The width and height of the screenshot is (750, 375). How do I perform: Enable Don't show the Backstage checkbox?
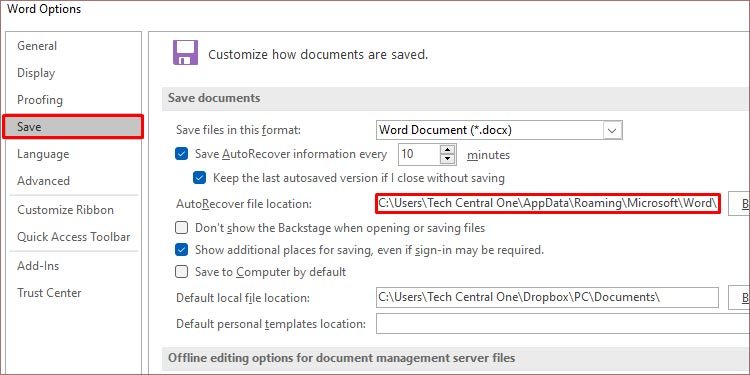[181, 228]
